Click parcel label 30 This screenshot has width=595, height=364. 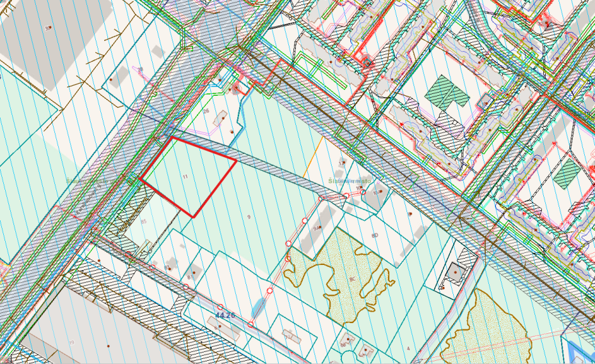(47, 28)
